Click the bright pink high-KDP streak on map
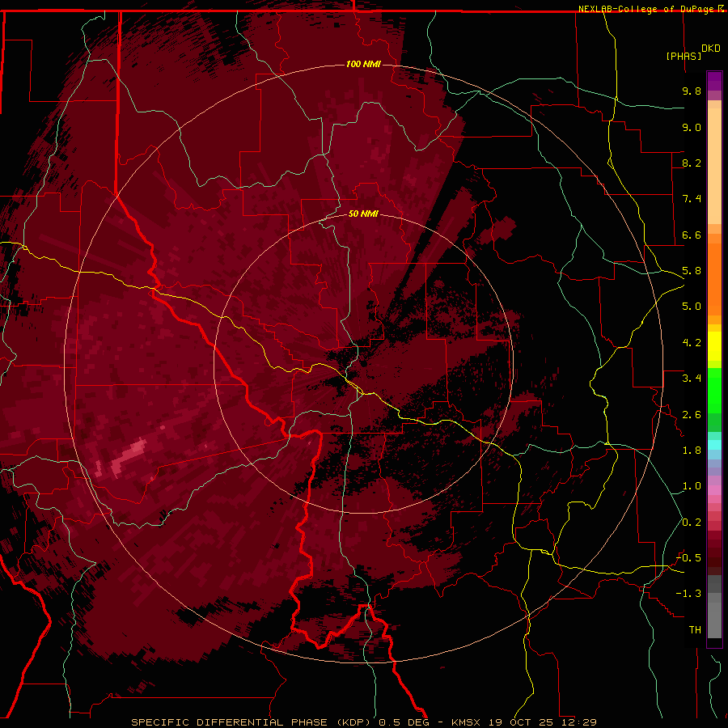Screen dimensions: 728x728 click(x=129, y=455)
